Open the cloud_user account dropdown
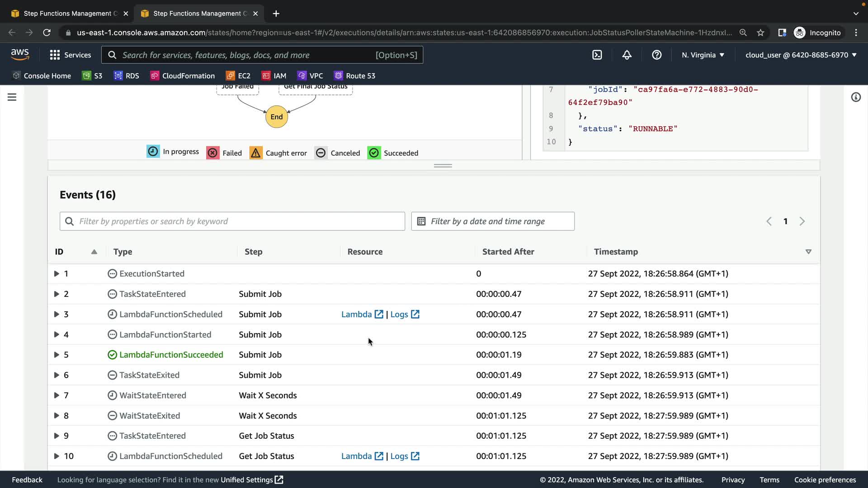This screenshot has height=488, width=868. 801,55
